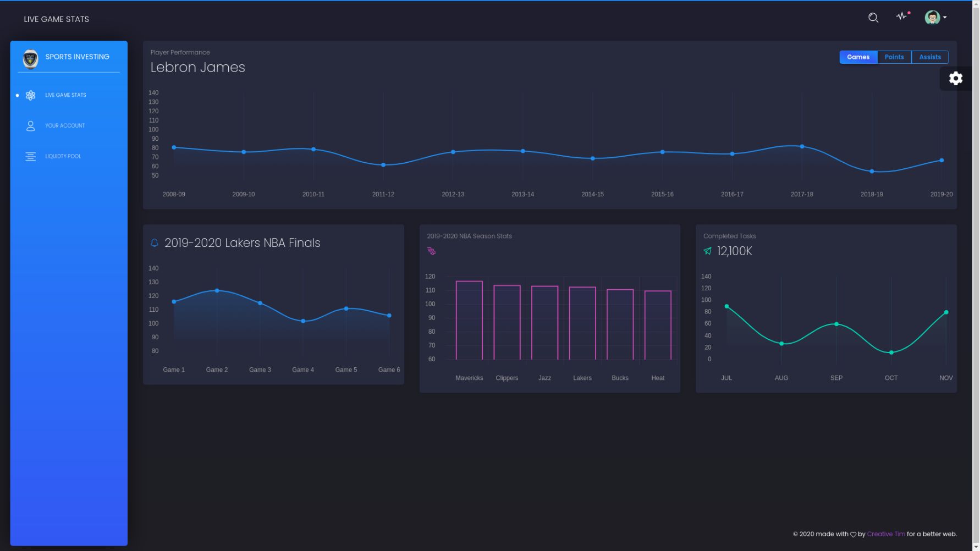
Task: Click the Lakers bar in Season Stats
Action: click(x=582, y=323)
